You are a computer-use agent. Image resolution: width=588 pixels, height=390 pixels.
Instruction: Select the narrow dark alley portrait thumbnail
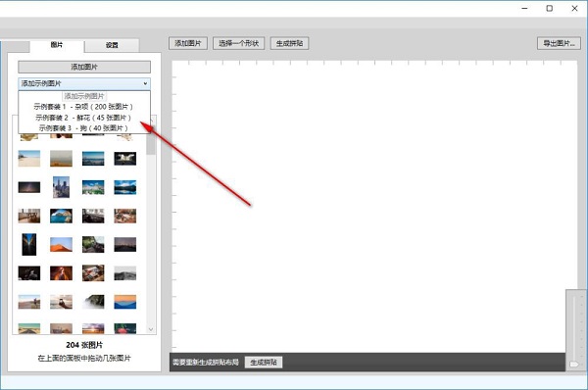pyautogui.click(x=29, y=245)
